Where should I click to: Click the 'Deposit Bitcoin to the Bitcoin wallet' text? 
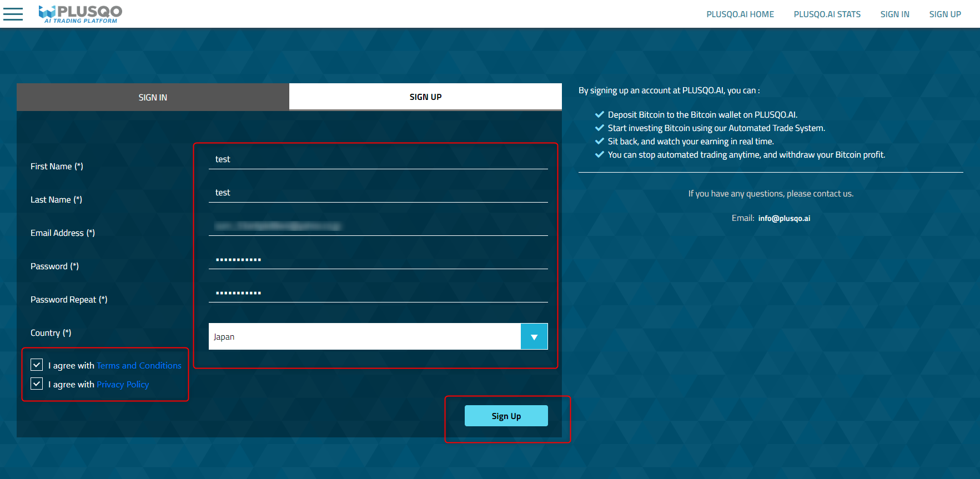tap(702, 115)
